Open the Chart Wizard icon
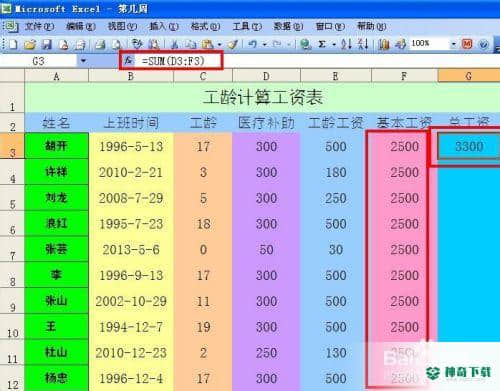 [x=384, y=44]
